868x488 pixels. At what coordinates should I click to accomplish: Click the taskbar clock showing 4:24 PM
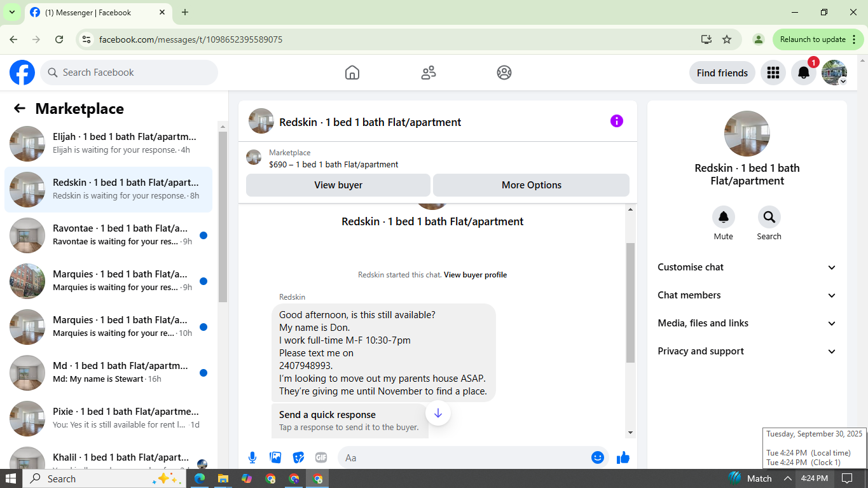(815, 478)
